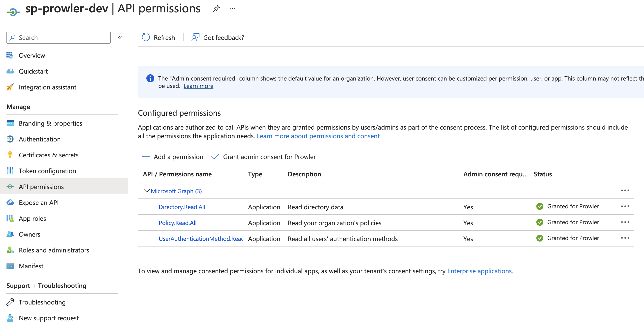Click the Authentication arrow icon
The height and width of the screenshot is (330, 644).
[x=10, y=139]
